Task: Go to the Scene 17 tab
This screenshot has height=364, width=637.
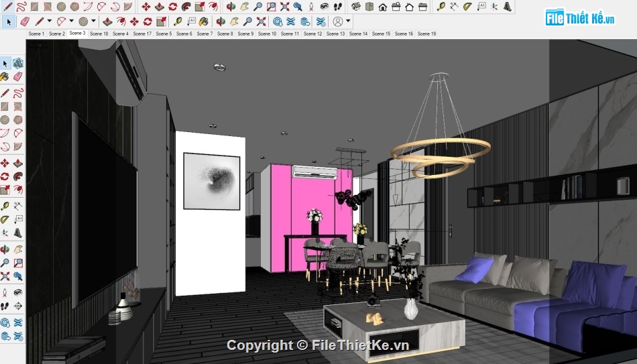Action: pos(142,34)
